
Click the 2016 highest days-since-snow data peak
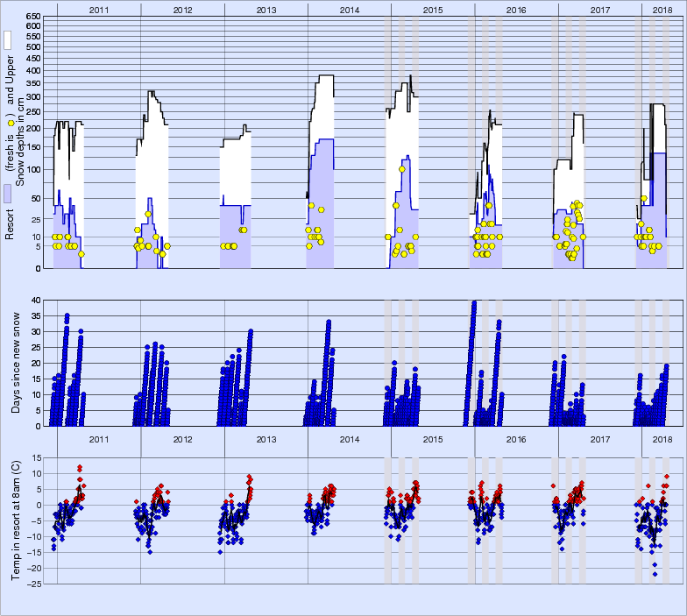[474, 301]
